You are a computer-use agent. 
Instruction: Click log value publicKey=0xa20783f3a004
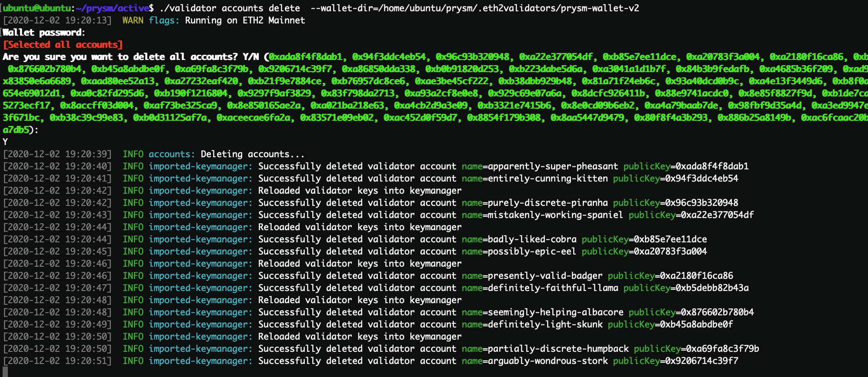(644, 251)
